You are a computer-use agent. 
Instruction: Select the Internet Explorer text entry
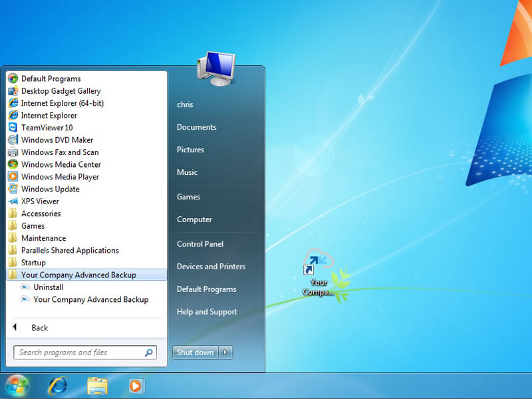49,116
